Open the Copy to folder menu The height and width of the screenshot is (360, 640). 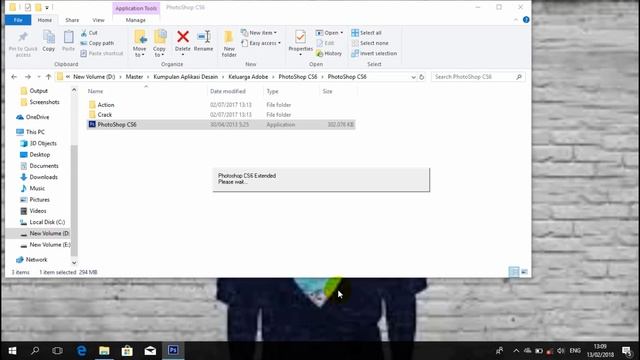(x=160, y=43)
